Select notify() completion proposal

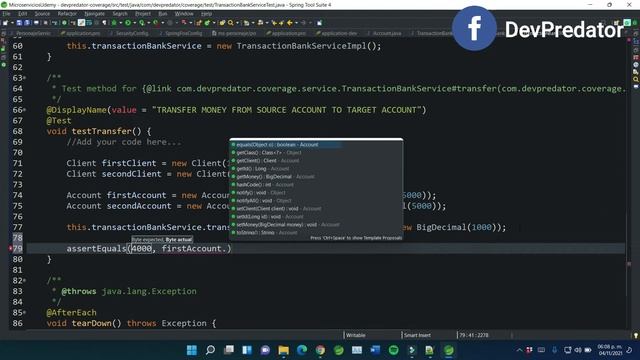coord(316,192)
